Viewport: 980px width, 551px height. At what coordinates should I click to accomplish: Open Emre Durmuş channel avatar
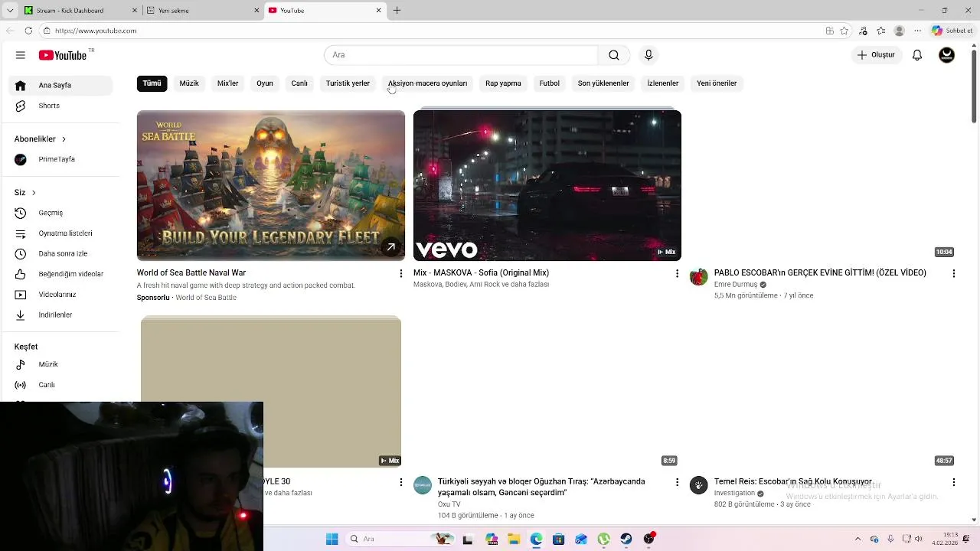(699, 277)
